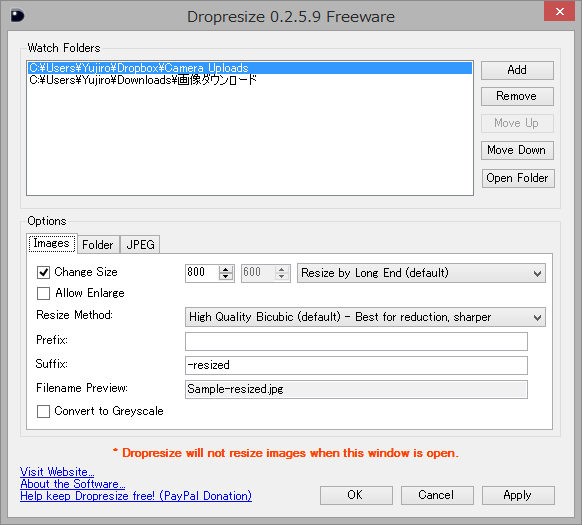582x525 pixels.
Task: Click the Filename Preview field
Action: [356, 389]
